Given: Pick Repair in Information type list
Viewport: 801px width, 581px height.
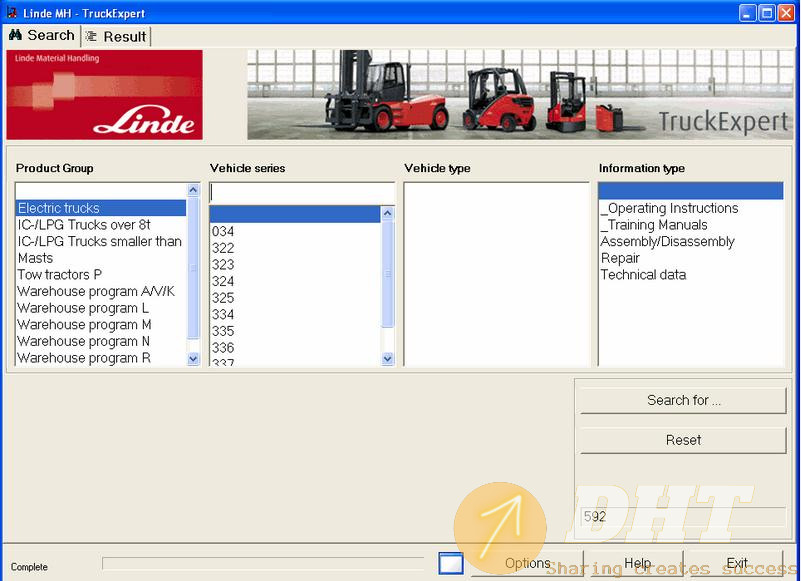Looking at the screenshot, I should (691, 258).
